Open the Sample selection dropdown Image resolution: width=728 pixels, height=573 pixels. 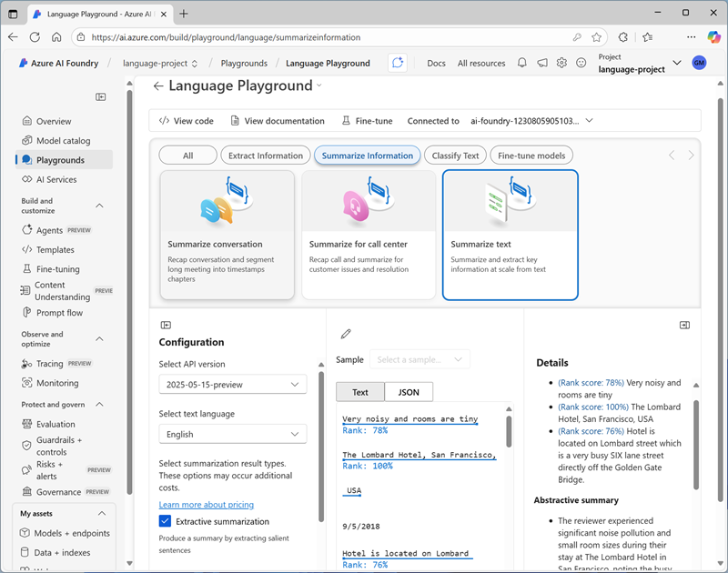(x=420, y=359)
